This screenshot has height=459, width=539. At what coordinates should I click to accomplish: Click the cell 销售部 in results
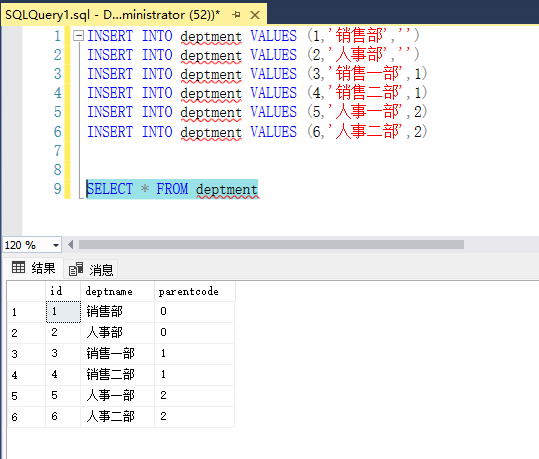point(118,312)
